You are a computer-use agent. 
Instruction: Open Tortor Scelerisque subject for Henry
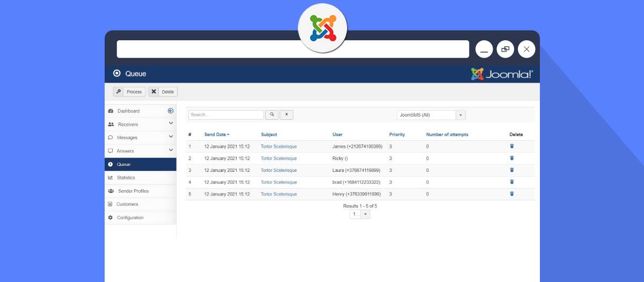(x=279, y=194)
